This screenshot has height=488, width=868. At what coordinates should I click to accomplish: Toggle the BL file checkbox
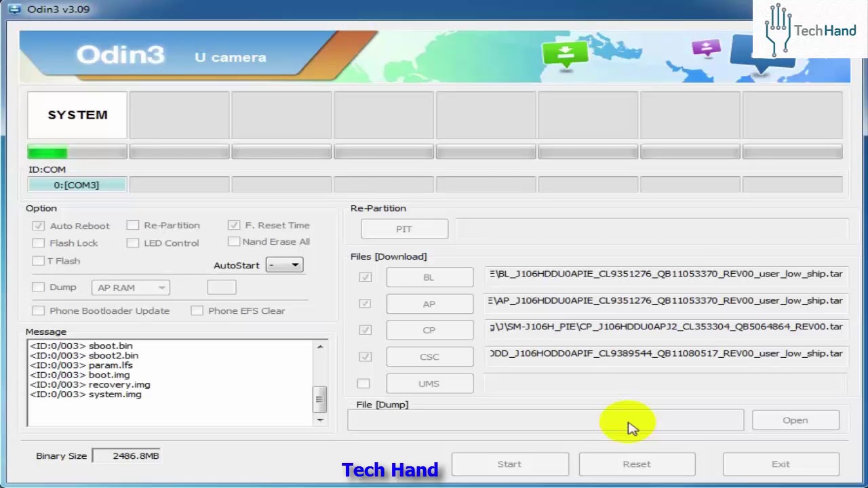[365, 277]
